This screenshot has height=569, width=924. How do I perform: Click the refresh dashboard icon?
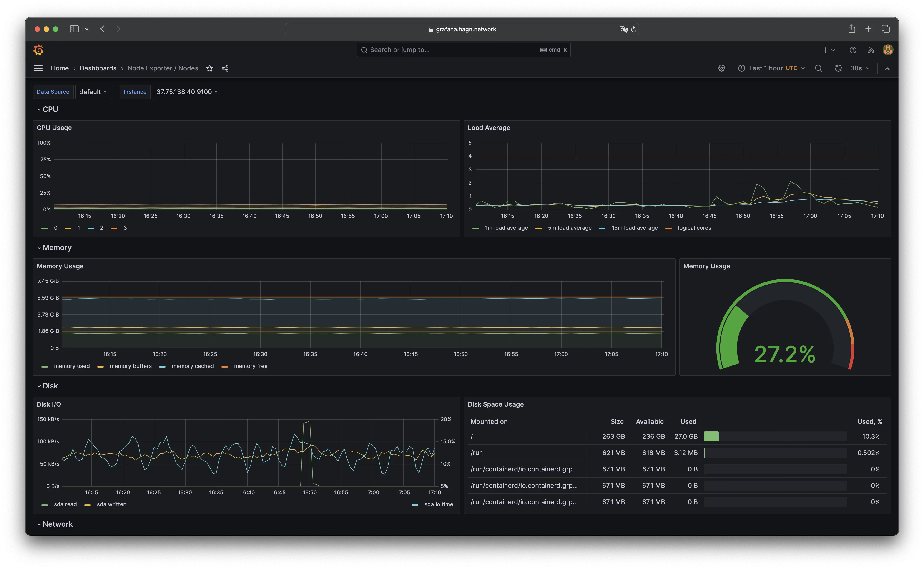click(x=838, y=68)
